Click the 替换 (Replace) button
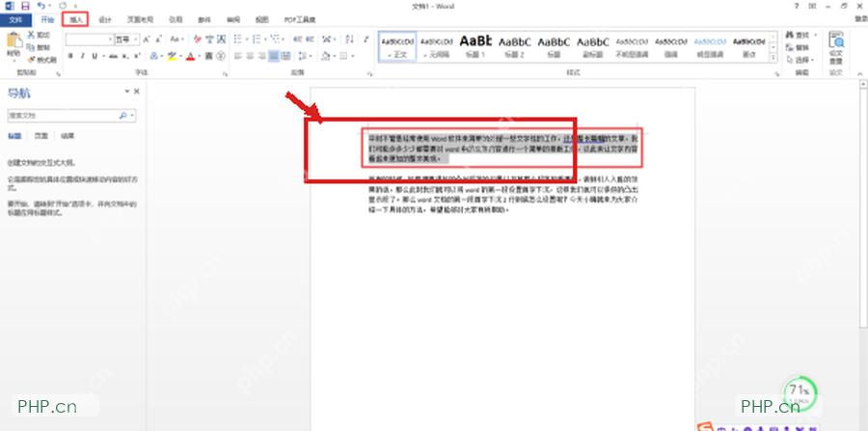868x431 pixels. pyautogui.click(x=798, y=47)
